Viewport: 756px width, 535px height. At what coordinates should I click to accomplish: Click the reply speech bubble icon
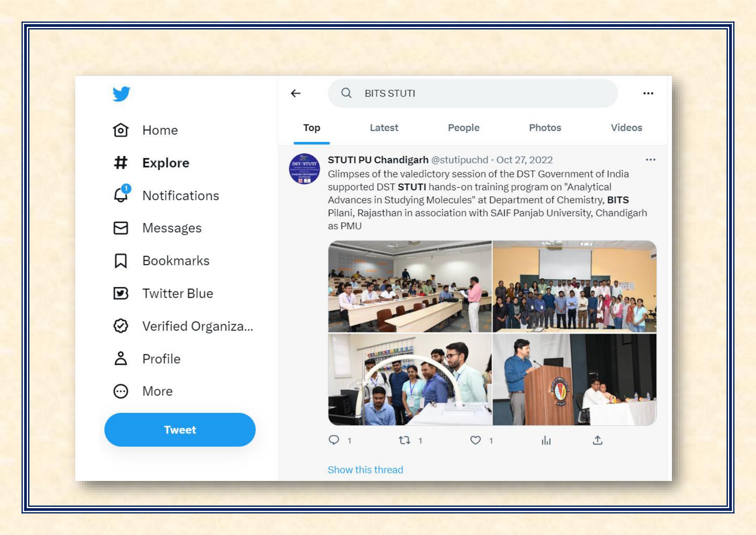[x=334, y=440]
